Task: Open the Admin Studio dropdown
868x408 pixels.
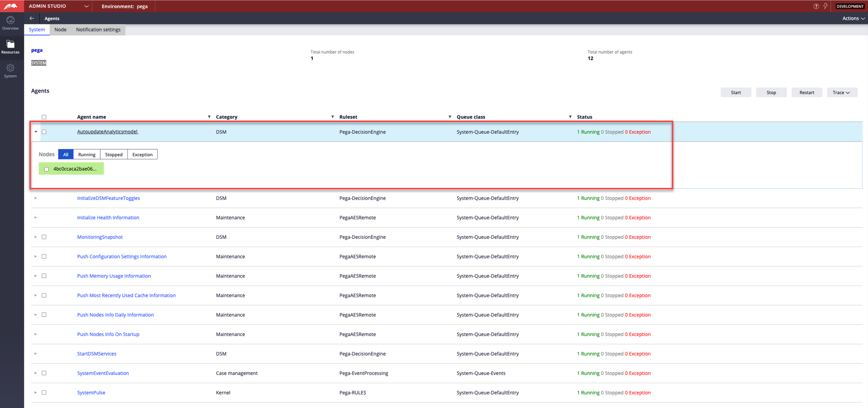Action: click(58, 6)
